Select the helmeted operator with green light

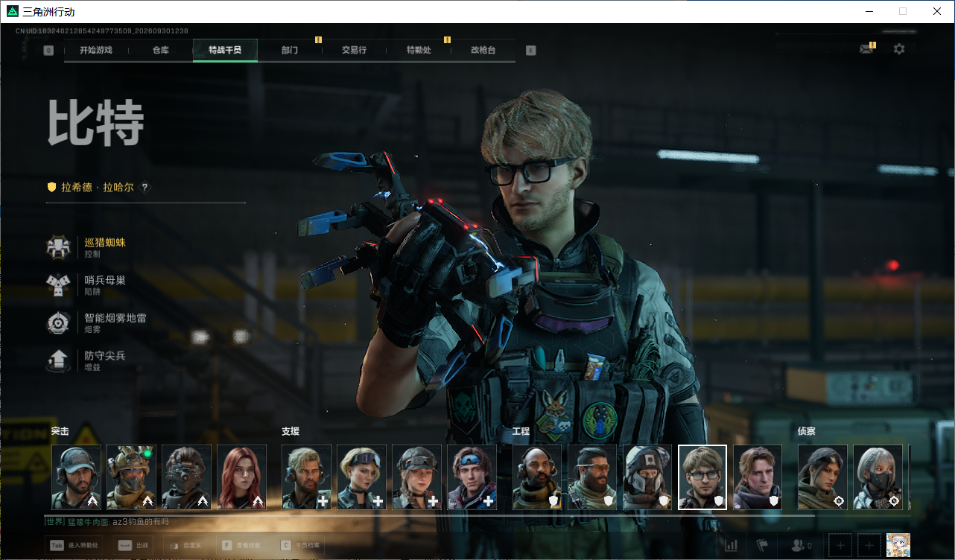pyautogui.click(x=131, y=477)
